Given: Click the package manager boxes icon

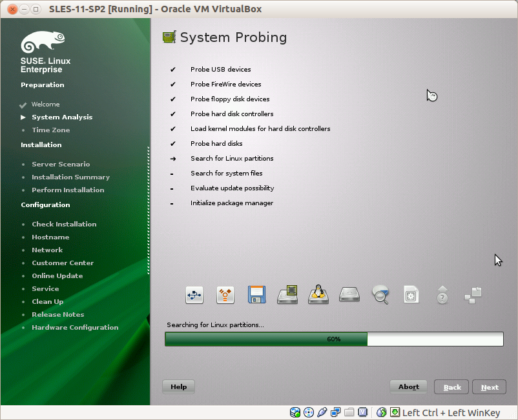Looking at the screenshot, I should tap(473, 295).
